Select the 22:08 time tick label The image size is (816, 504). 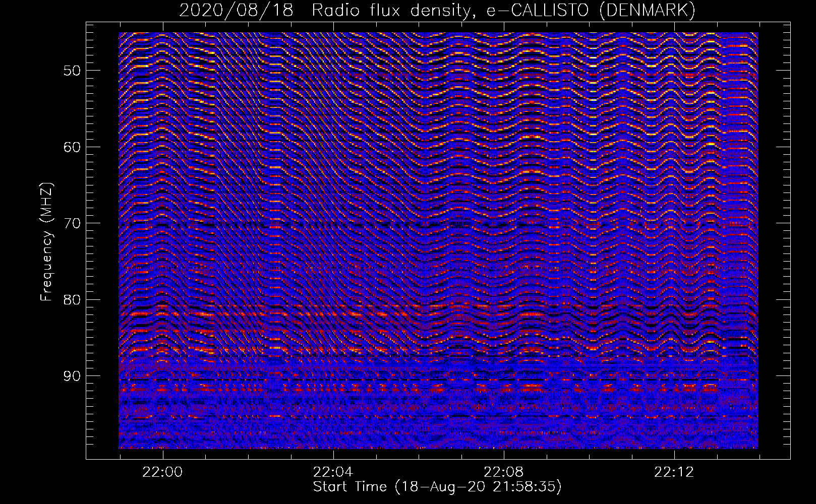point(504,472)
